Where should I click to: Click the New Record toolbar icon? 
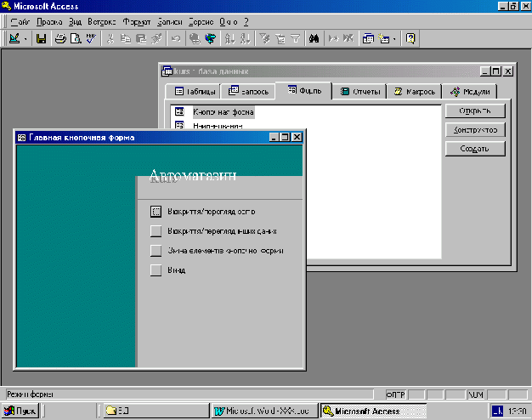333,39
